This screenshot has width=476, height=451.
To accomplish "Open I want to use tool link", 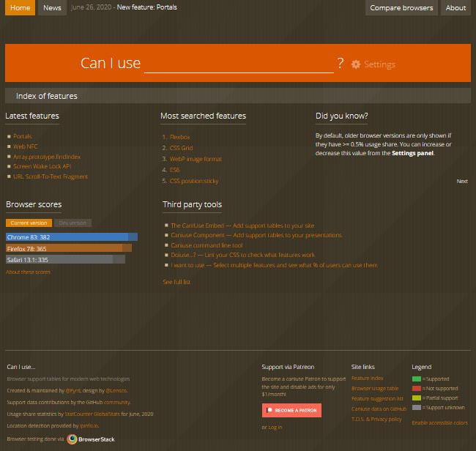I will click(274, 265).
